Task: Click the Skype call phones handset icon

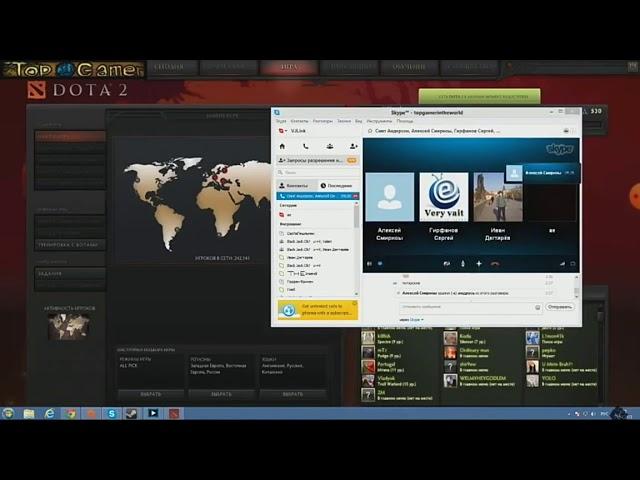Action: [x=305, y=146]
